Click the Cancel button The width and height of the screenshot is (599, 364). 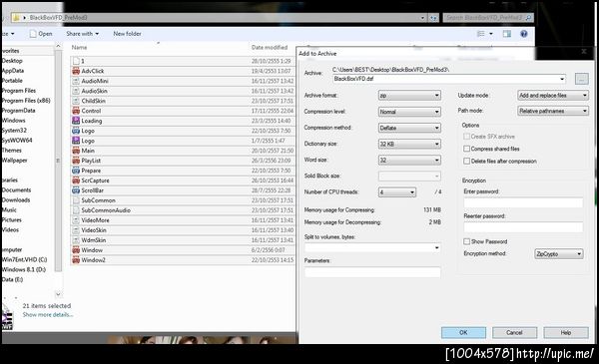[514, 332]
